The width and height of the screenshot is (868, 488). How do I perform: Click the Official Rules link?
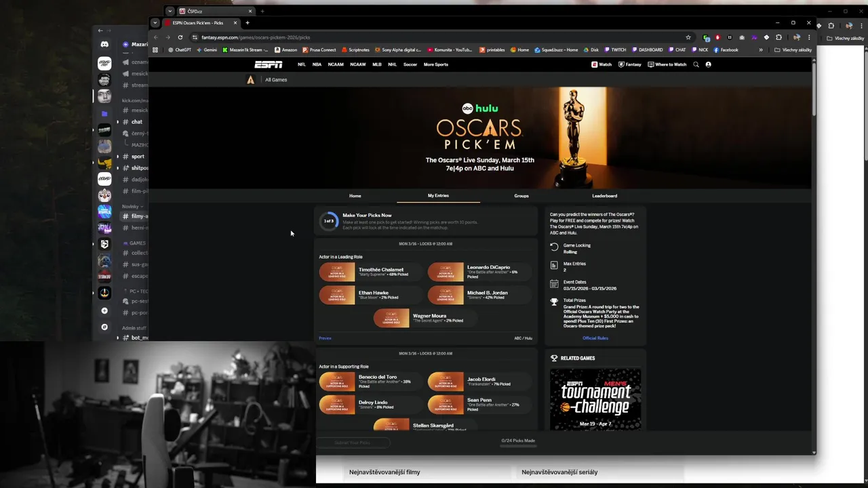[595, 338]
